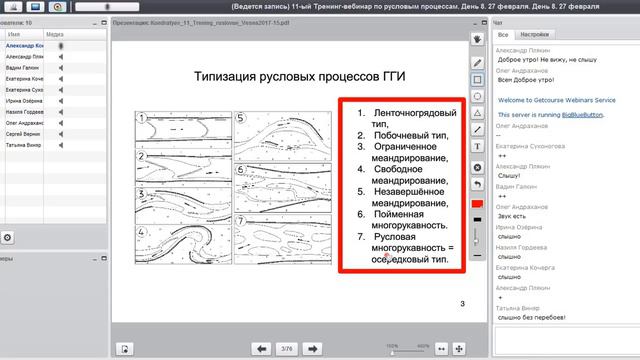Viewport: 640px width, 360px height.
Task: Select the text annotation tool
Action: 477,147
